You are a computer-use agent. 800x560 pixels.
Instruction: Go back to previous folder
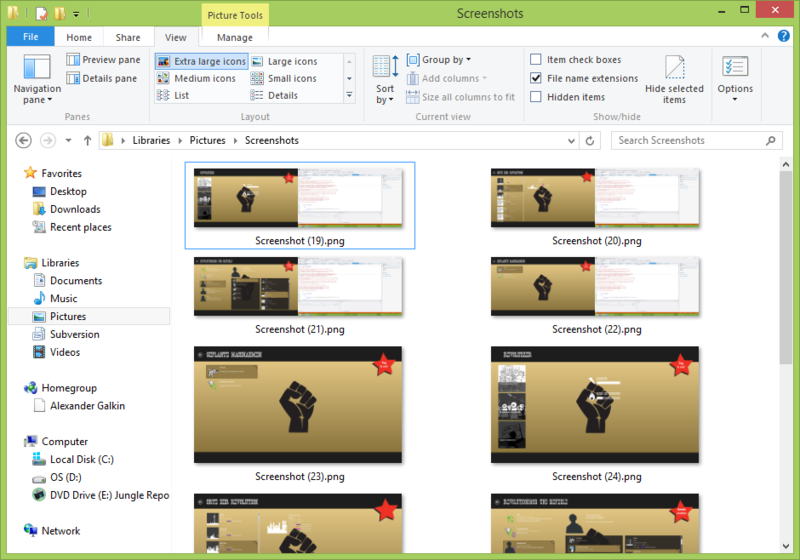(23, 140)
